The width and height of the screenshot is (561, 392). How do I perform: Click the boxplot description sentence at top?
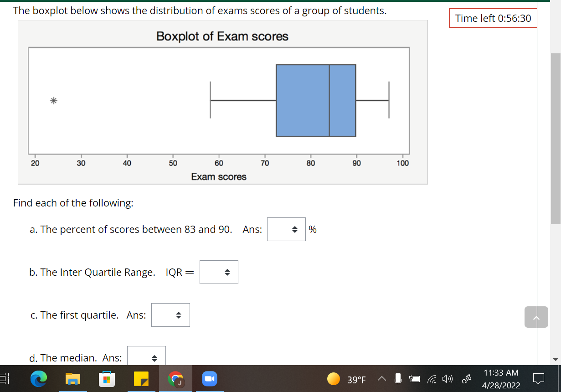(200, 11)
